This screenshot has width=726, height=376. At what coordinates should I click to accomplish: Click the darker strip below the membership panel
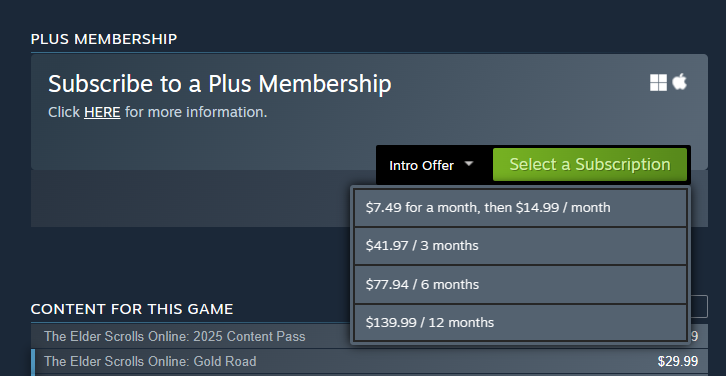pos(191,199)
